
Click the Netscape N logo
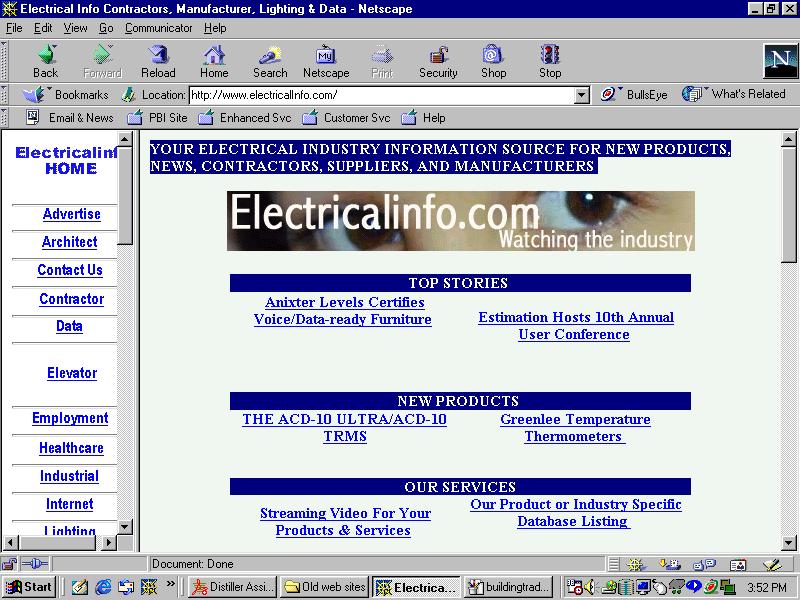click(780, 61)
